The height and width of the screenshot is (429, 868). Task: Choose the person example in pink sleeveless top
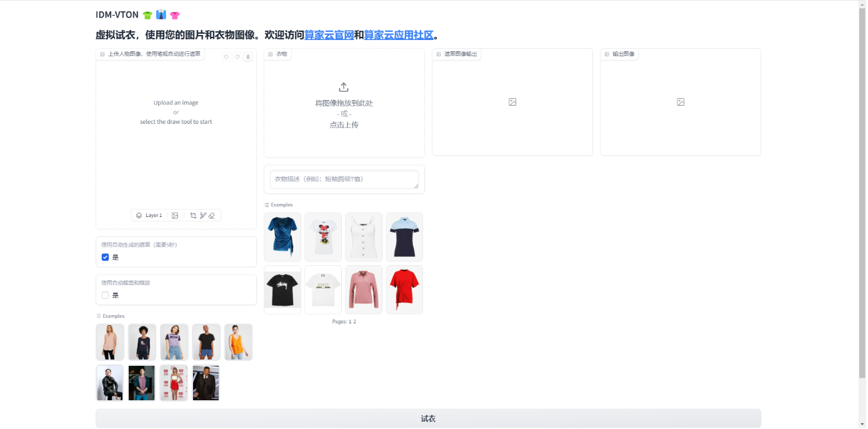pyautogui.click(x=110, y=342)
